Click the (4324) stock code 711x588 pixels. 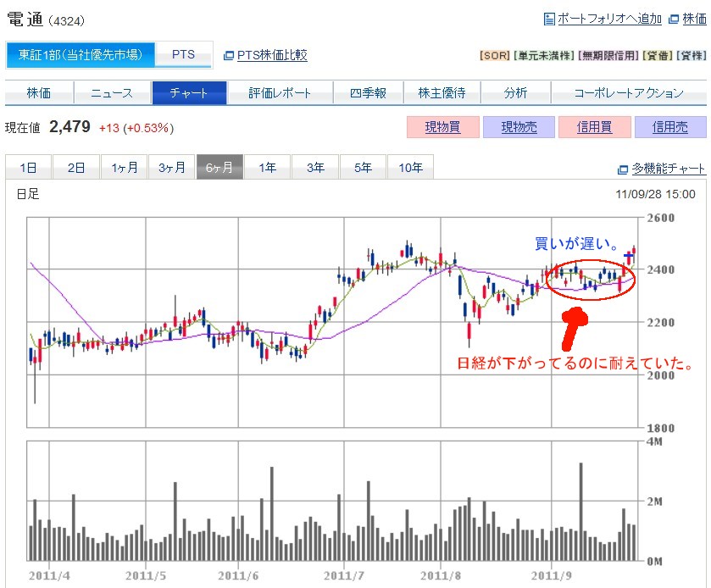pyautogui.click(x=66, y=21)
